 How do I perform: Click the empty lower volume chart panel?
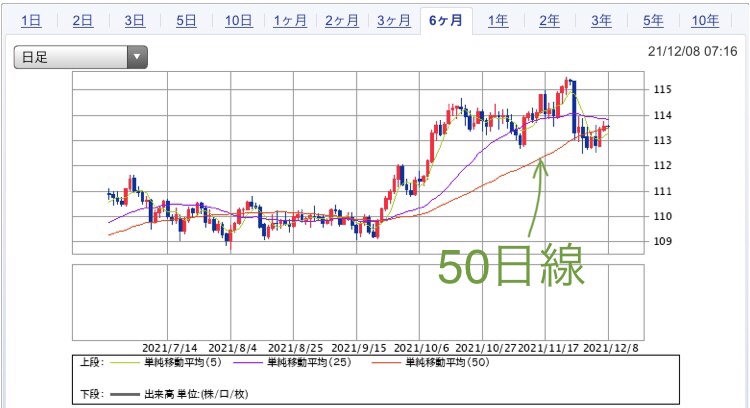[x=358, y=302]
